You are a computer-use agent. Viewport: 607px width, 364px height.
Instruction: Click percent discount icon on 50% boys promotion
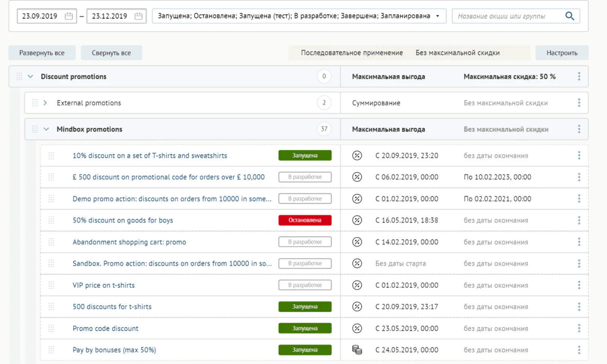[357, 220]
